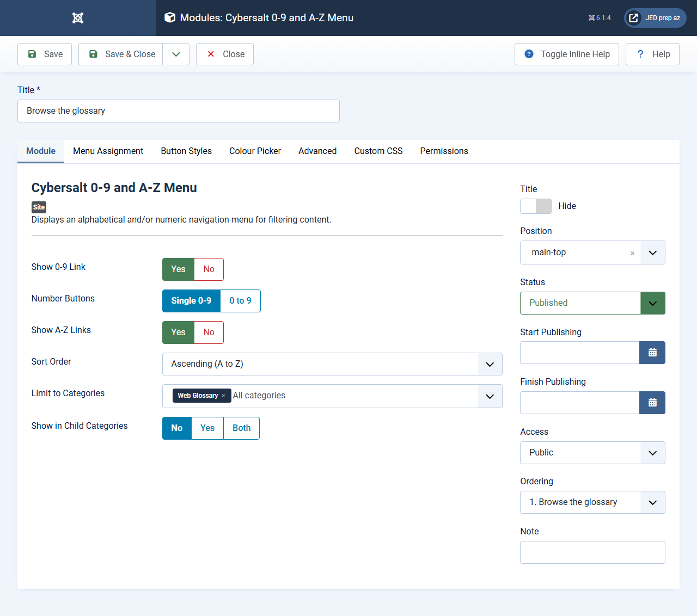The height and width of the screenshot is (616, 697).
Task: Open the Sort Order dropdown
Action: [x=332, y=364]
